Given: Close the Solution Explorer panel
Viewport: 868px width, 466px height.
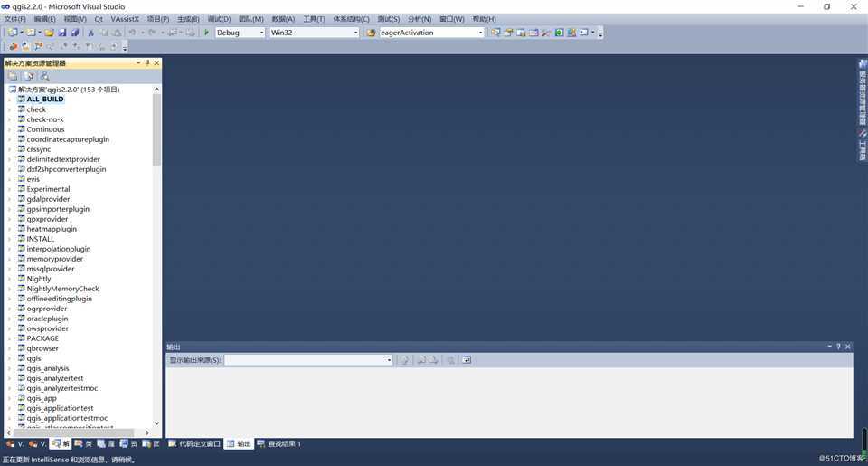Looking at the screenshot, I should coord(156,63).
